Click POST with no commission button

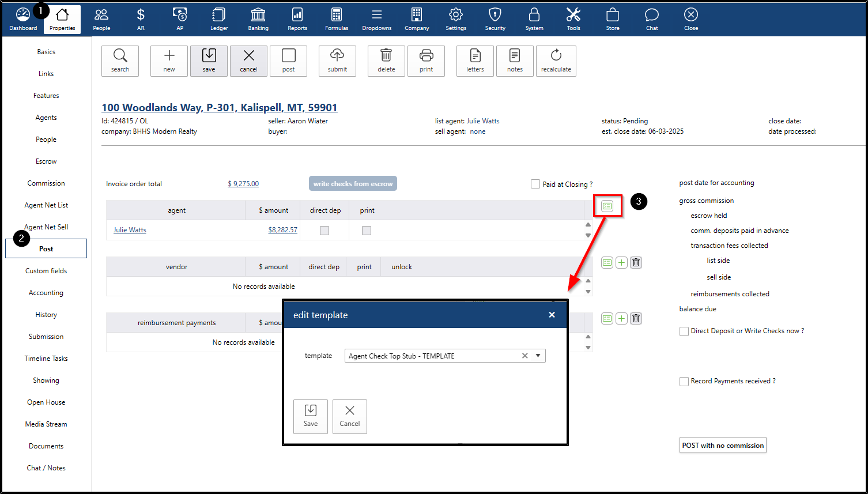click(x=723, y=446)
